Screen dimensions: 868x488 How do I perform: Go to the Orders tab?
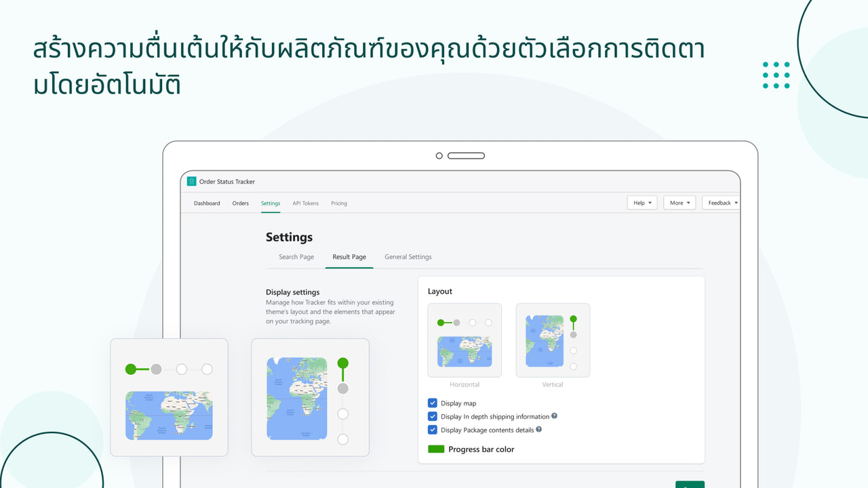point(241,203)
